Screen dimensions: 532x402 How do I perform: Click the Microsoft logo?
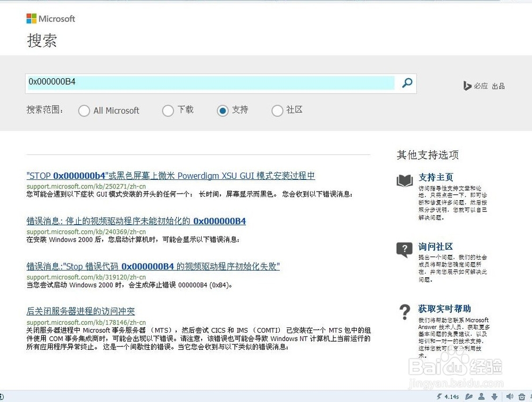[51, 18]
